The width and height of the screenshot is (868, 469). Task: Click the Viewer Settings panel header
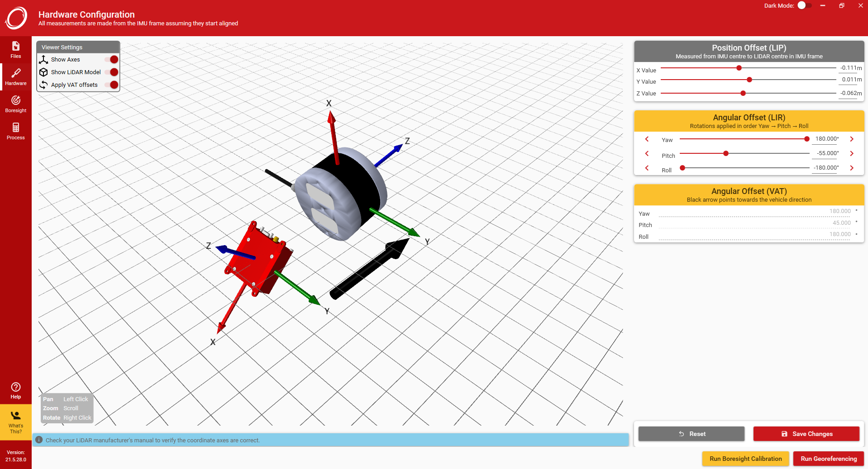[x=78, y=47]
